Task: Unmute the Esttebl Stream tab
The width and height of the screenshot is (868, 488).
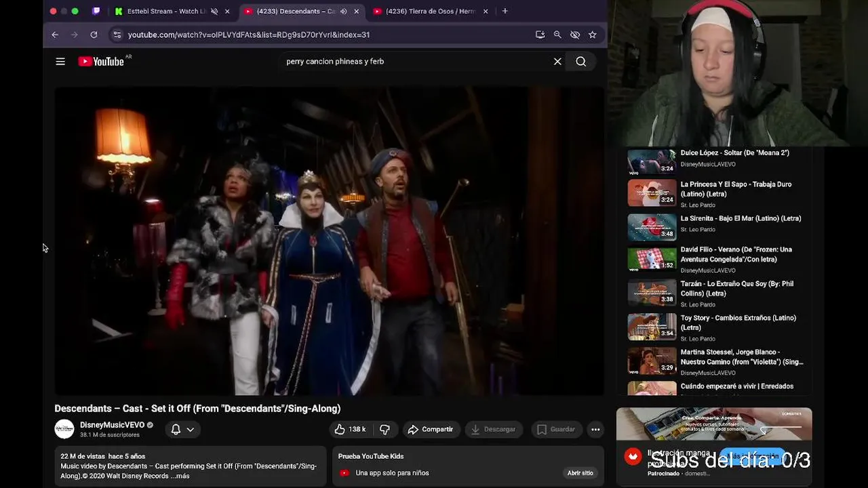Action: (x=214, y=12)
